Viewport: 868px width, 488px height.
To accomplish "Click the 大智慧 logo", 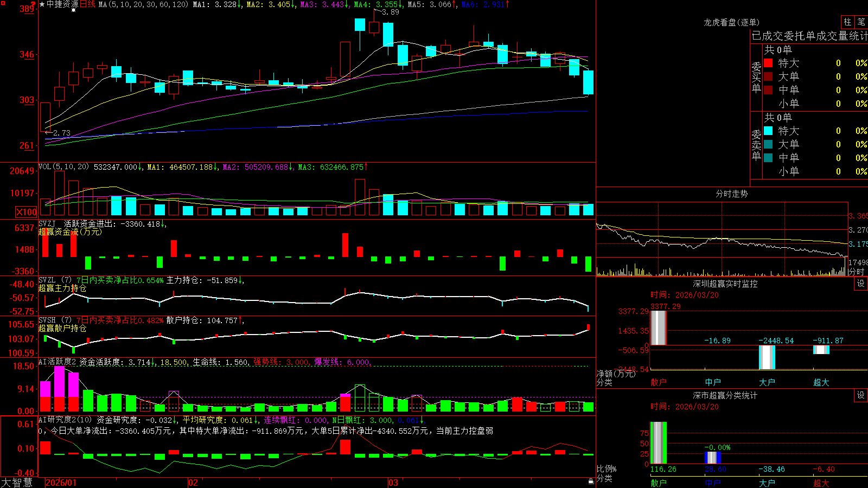I will (x=17, y=482).
